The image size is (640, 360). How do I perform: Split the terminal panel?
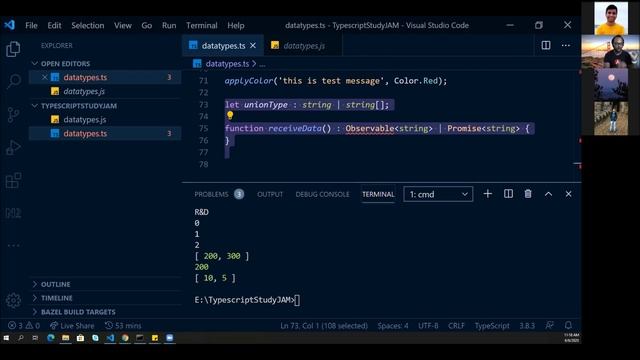point(508,194)
